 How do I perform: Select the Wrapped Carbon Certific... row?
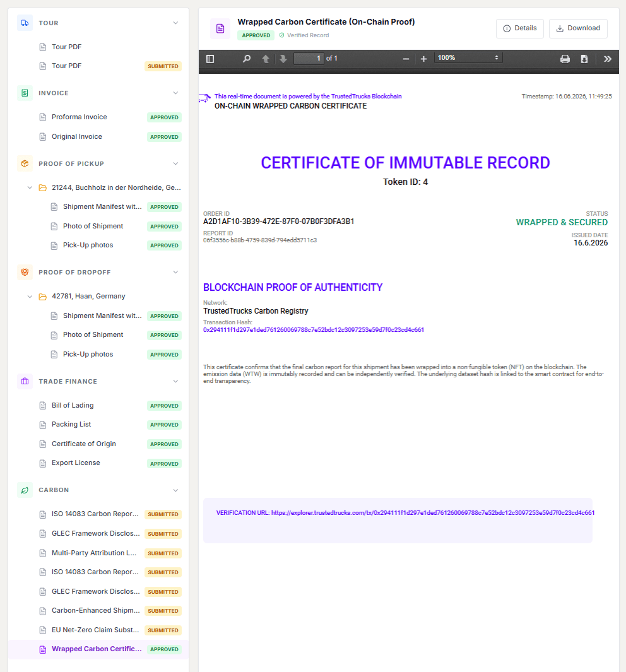coord(98,649)
